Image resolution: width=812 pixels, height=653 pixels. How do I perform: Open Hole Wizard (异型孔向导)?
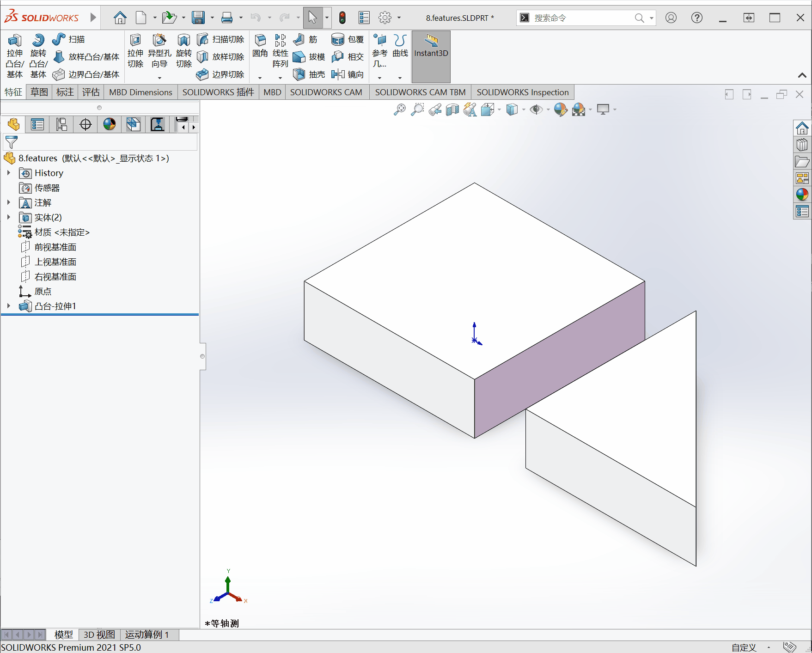click(159, 51)
